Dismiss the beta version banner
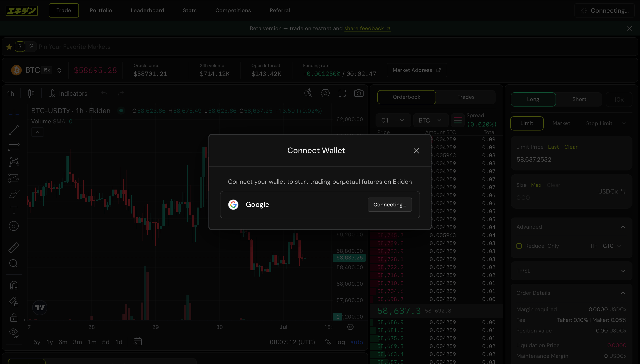 (630, 28)
